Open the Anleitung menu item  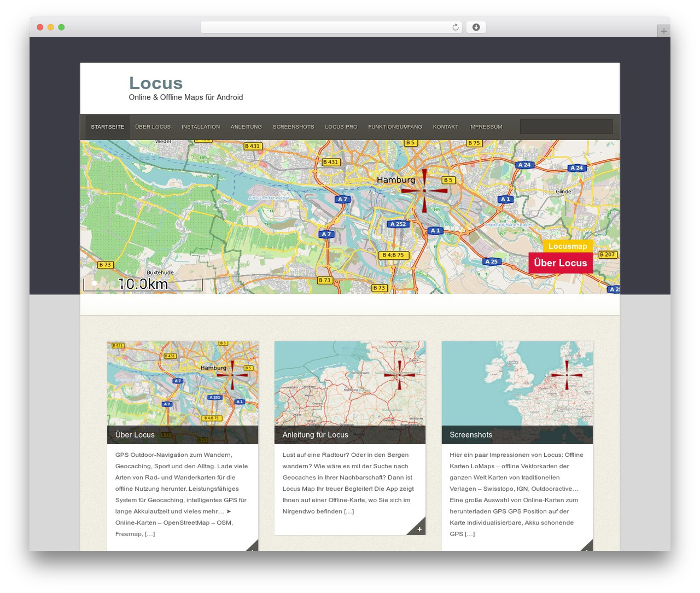[246, 127]
